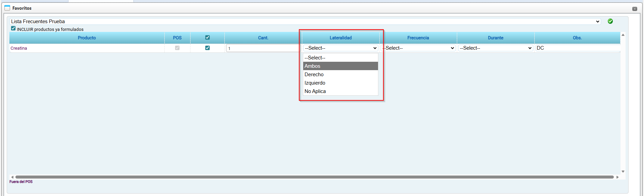This screenshot has height=196, width=644.
Task: Toggle INCLUIR productos ya formulados checkbox
Action: tap(13, 29)
